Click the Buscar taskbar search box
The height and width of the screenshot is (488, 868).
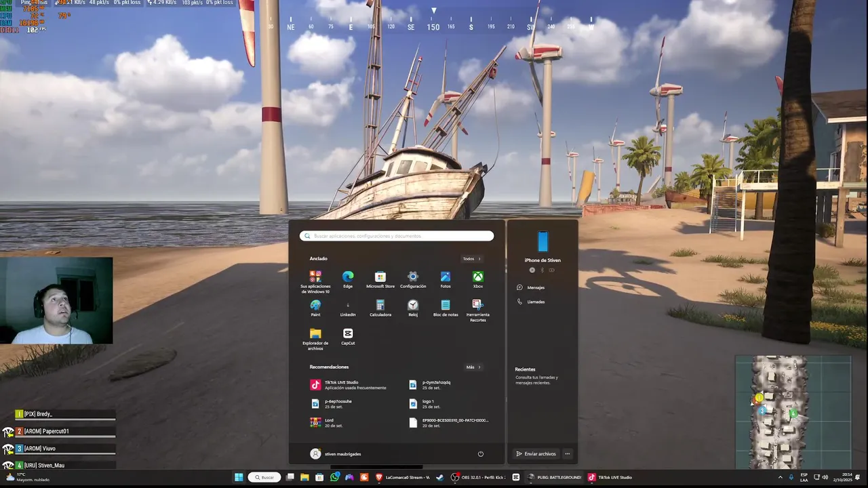(x=264, y=477)
